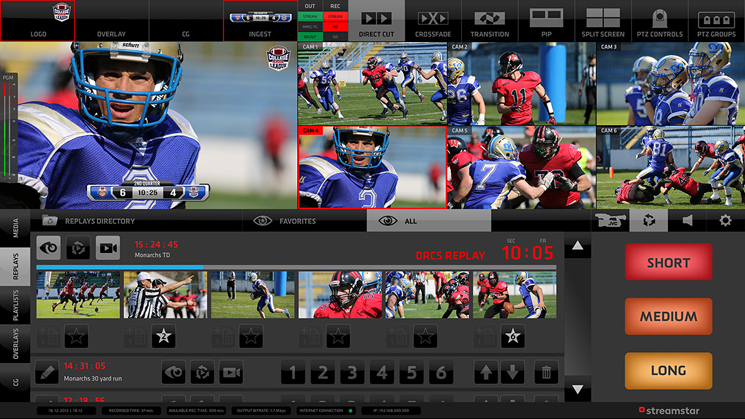This screenshot has height=419, width=745.
Task: Toggle the eye icon on Monarchs TD replay
Action: click(x=49, y=247)
